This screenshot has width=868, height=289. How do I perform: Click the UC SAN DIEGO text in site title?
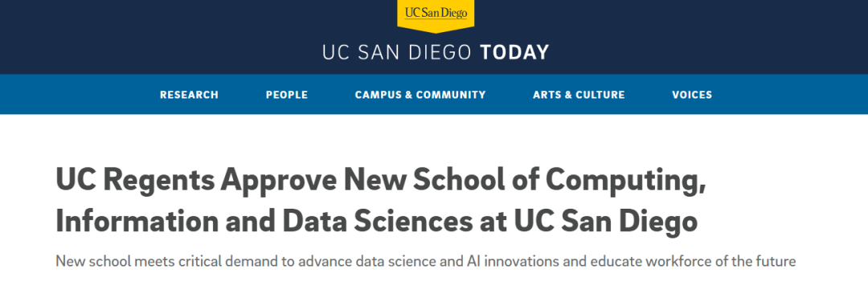click(x=396, y=52)
